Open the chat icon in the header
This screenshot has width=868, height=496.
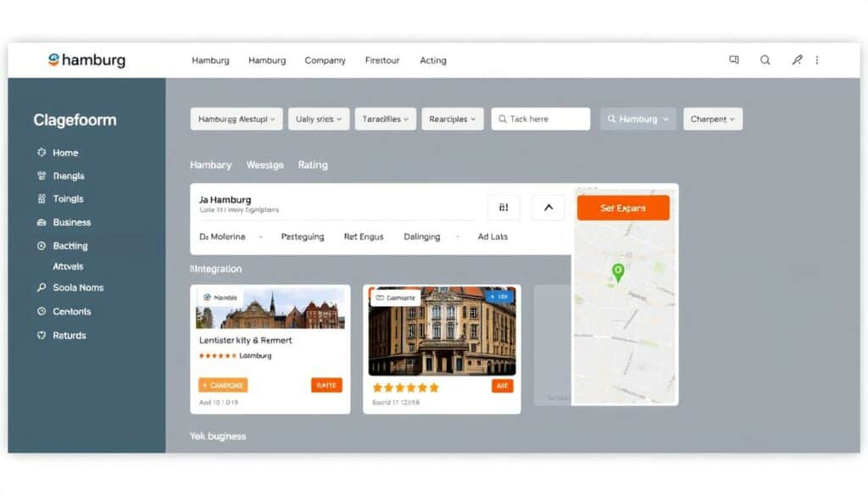tap(733, 60)
